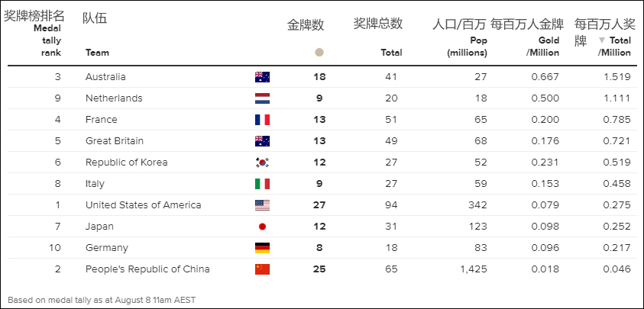The image size is (644, 309).
Task: Click the Team column header
Action: (97, 53)
